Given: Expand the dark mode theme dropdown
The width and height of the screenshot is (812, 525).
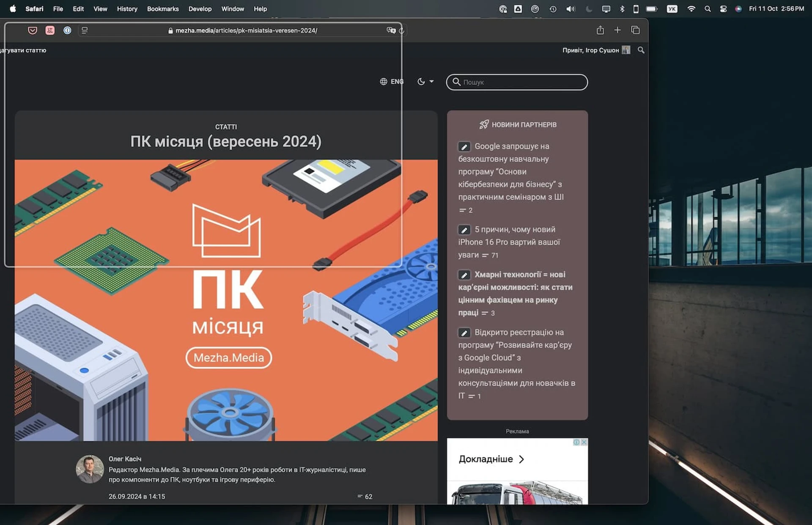Looking at the screenshot, I should coord(425,82).
